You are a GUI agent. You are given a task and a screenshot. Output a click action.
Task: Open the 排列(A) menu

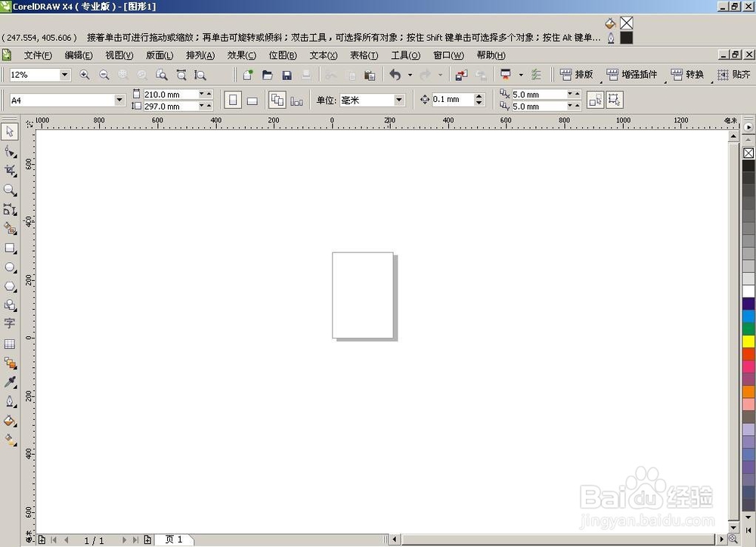pos(200,55)
